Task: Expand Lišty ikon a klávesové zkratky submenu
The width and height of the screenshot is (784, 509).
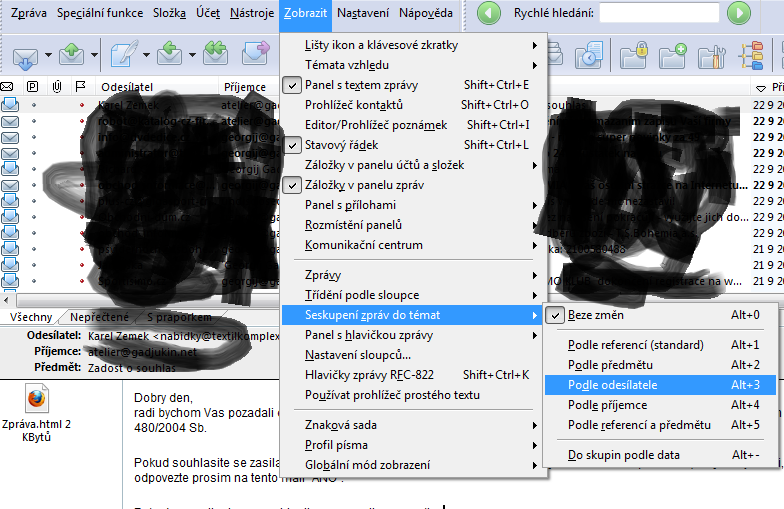Action: [414, 45]
